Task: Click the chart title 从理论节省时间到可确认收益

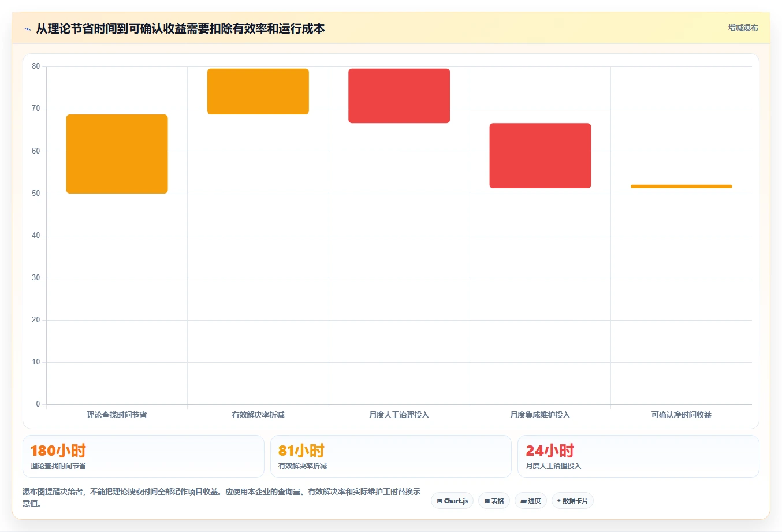Action: coord(180,28)
